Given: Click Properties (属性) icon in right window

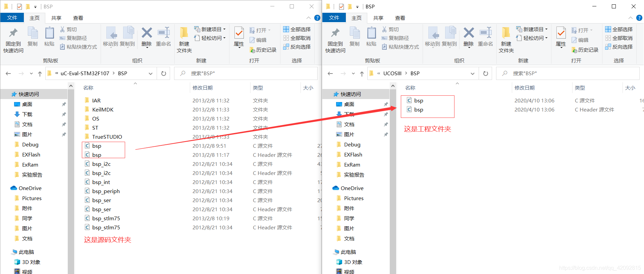Looking at the screenshot, I should point(561,33).
